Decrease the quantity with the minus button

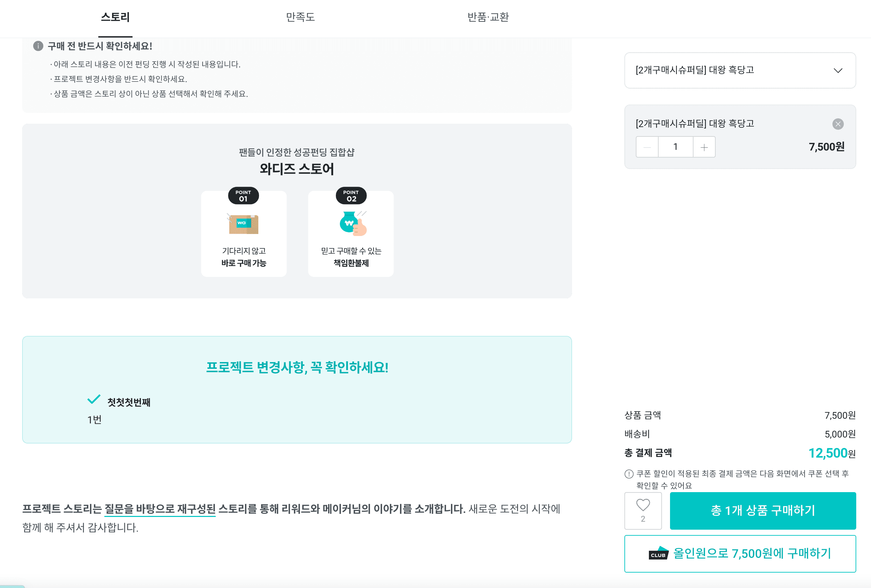click(x=647, y=147)
